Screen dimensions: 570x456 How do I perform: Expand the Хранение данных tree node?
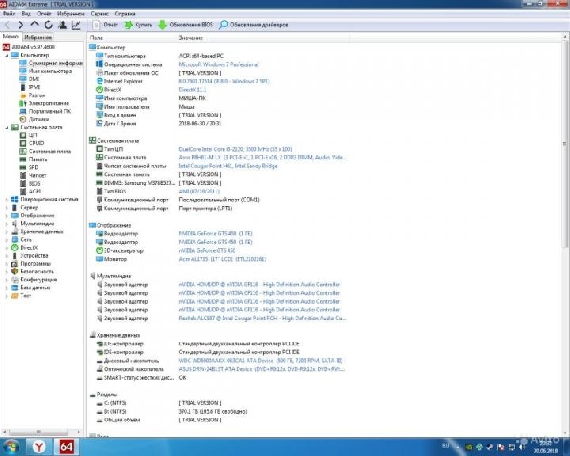[7, 231]
